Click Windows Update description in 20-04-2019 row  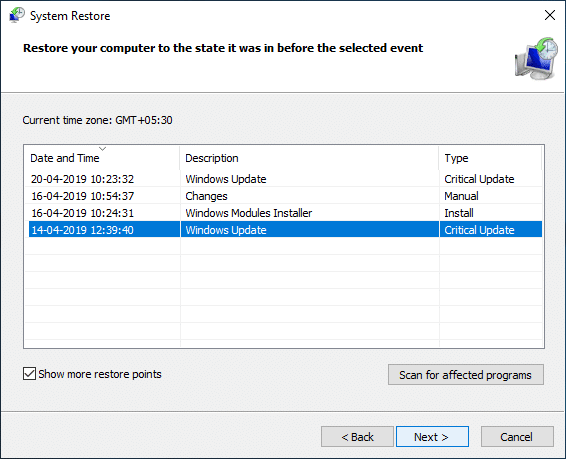226,179
